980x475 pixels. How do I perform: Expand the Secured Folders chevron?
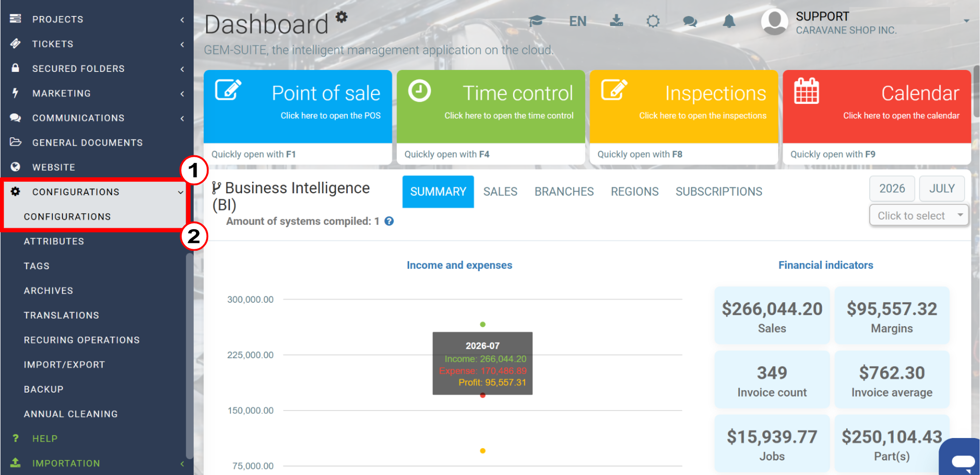pyautogui.click(x=182, y=68)
